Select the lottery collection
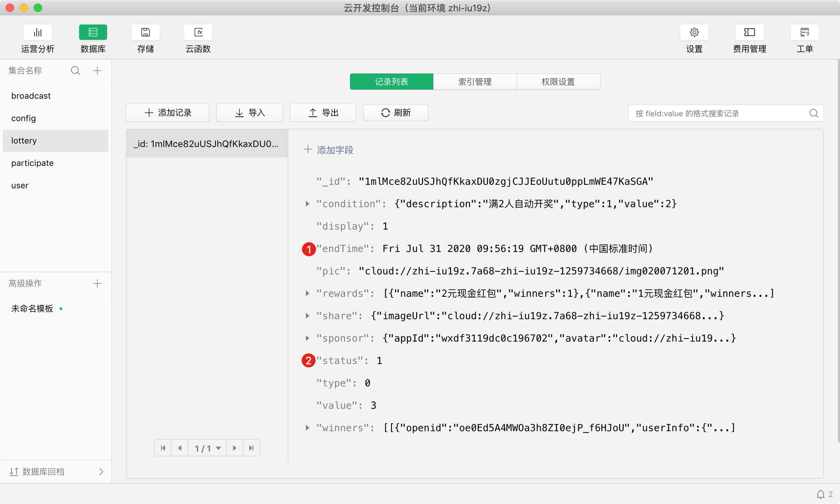The width and height of the screenshot is (840, 504). [56, 141]
